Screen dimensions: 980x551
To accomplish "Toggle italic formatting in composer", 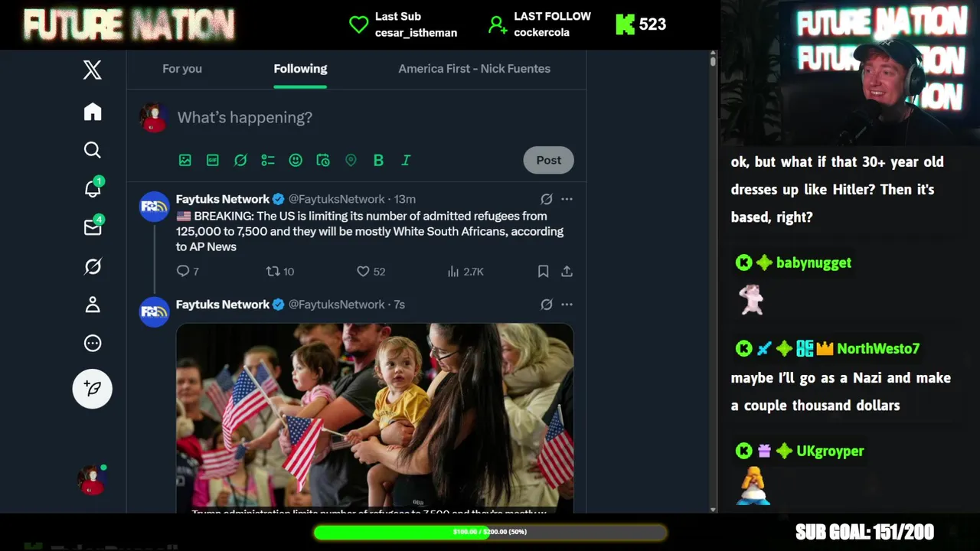I will [406, 160].
